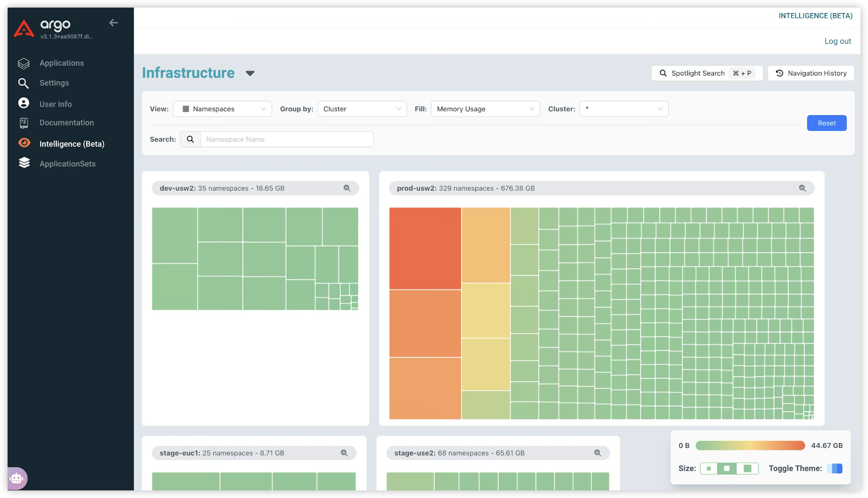Click the search magnifier icon beside Namespace Name

pyautogui.click(x=190, y=139)
